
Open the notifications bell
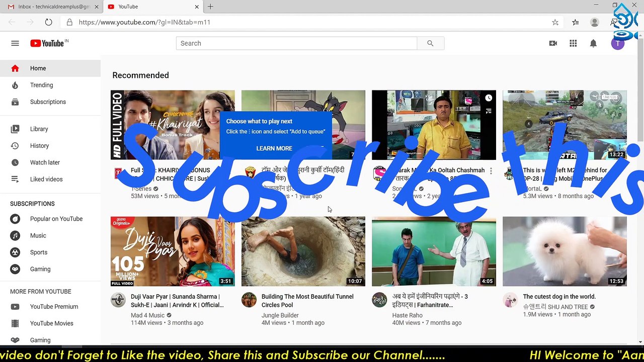click(593, 43)
